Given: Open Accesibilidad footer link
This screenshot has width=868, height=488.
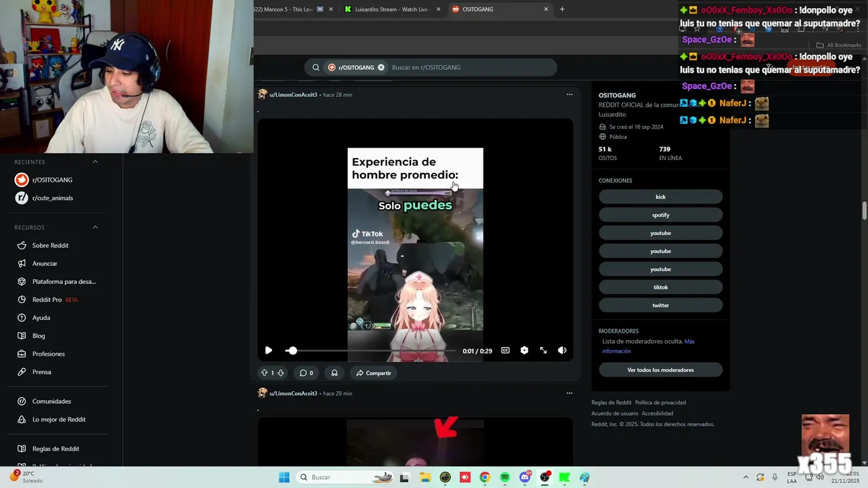Looking at the screenshot, I should [x=657, y=413].
